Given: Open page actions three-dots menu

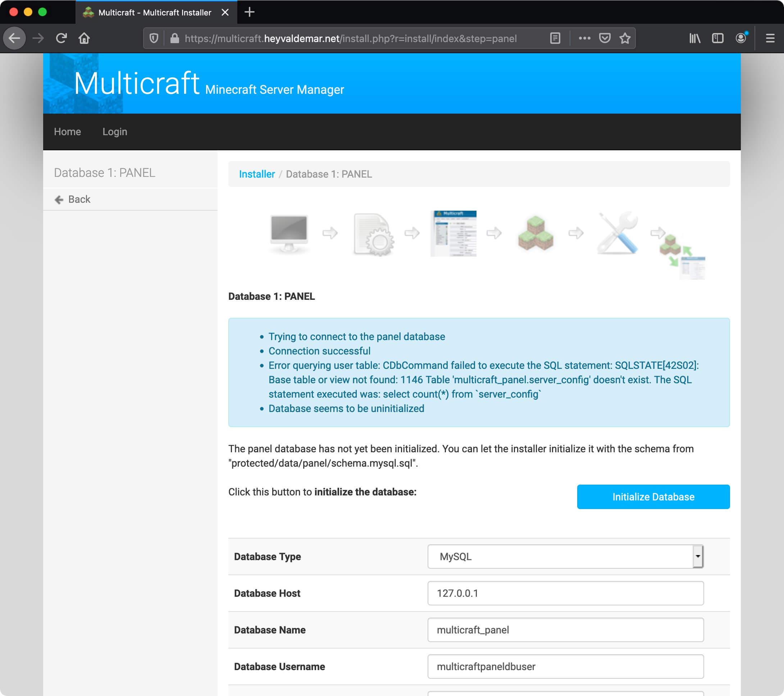Looking at the screenshot, I should (x=584, y=38).
